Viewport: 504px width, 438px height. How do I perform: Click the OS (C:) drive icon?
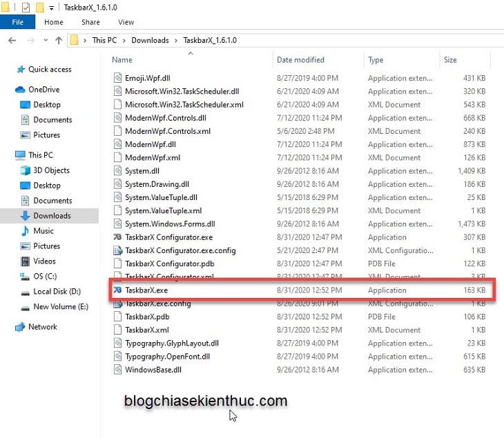point(25,277)
